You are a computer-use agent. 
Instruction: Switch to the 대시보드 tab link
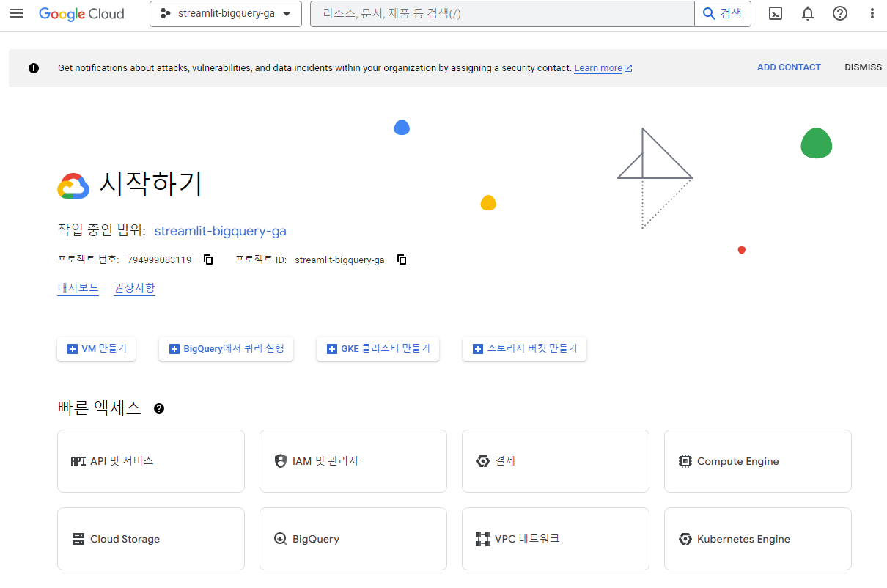[x=78, y=287]
